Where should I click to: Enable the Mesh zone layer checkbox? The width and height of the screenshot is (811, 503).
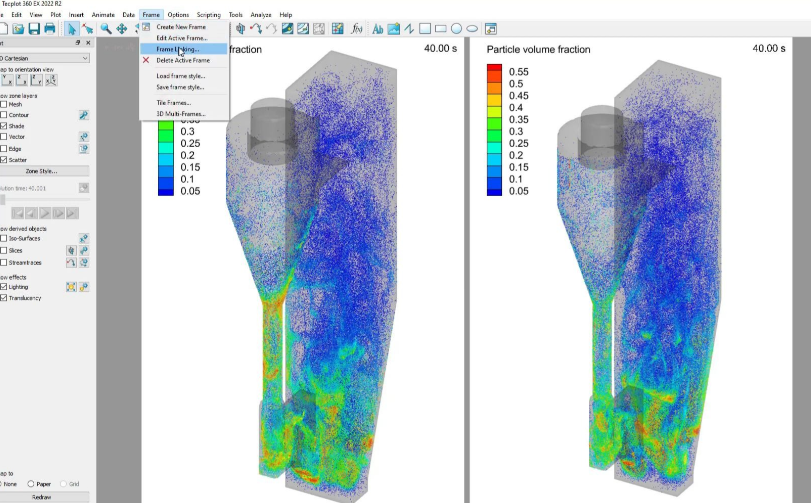click(4, 104)
